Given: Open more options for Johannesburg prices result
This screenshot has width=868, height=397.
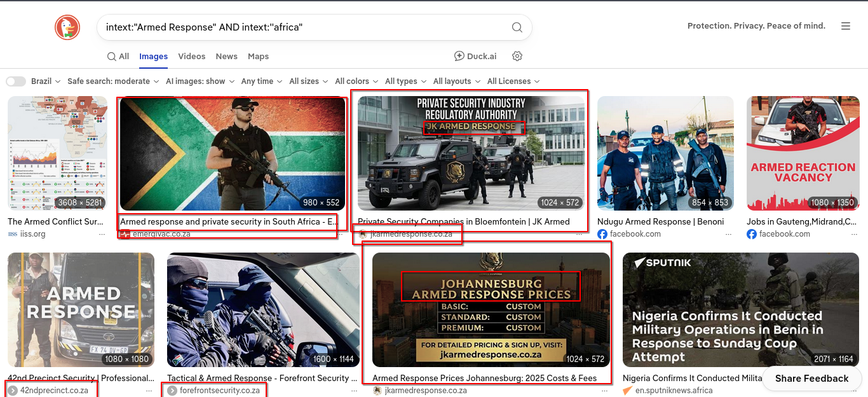Looking at the screenshot, I should [604, 391].
